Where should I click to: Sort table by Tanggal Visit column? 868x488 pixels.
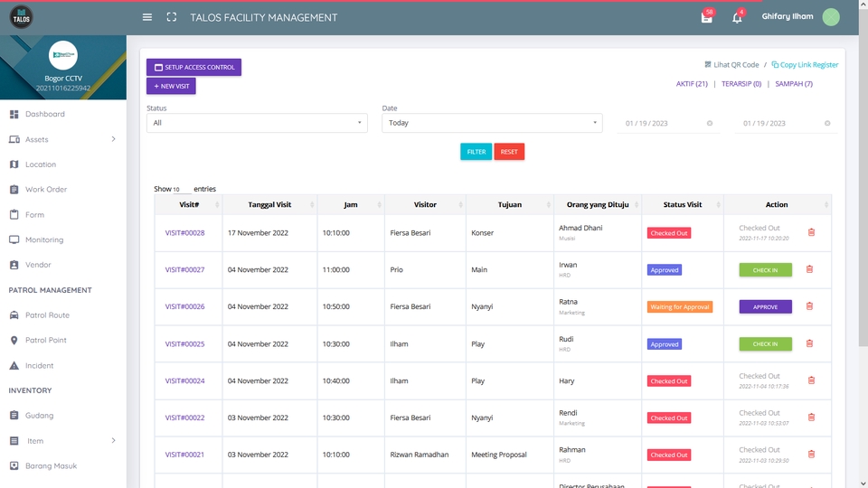tap(269, 205)
